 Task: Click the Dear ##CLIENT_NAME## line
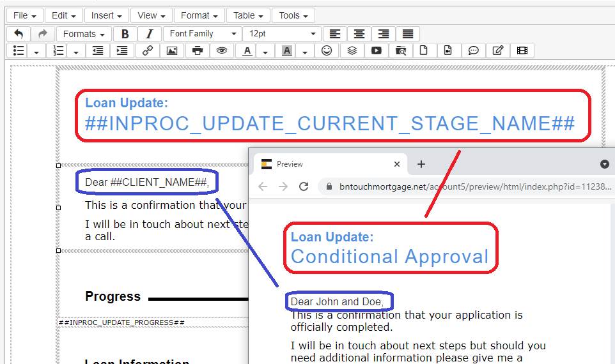[x=147, y=182]
